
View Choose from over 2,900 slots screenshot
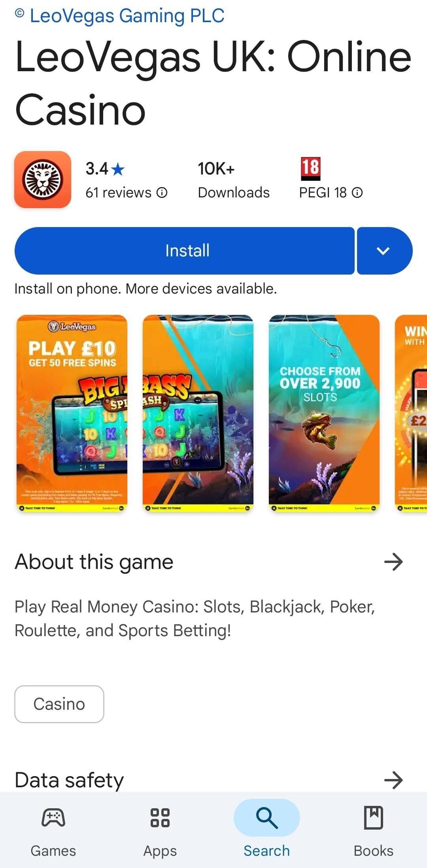324,413
